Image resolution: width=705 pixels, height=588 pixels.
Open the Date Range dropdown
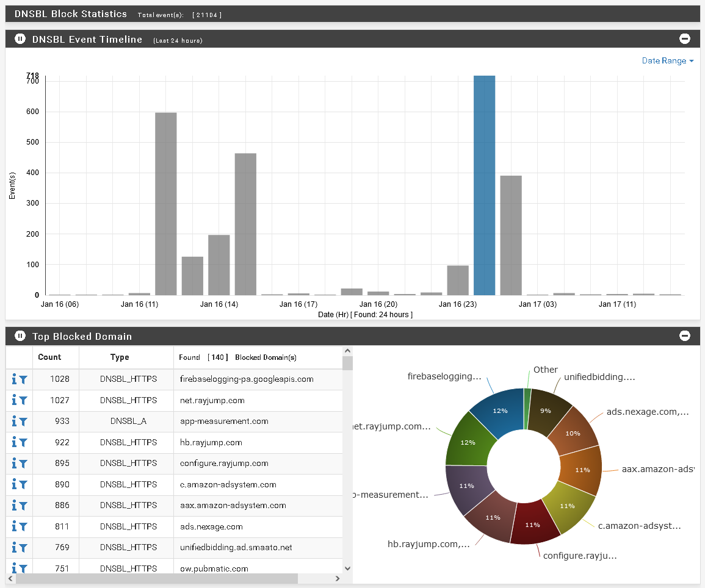coord(668,60)
